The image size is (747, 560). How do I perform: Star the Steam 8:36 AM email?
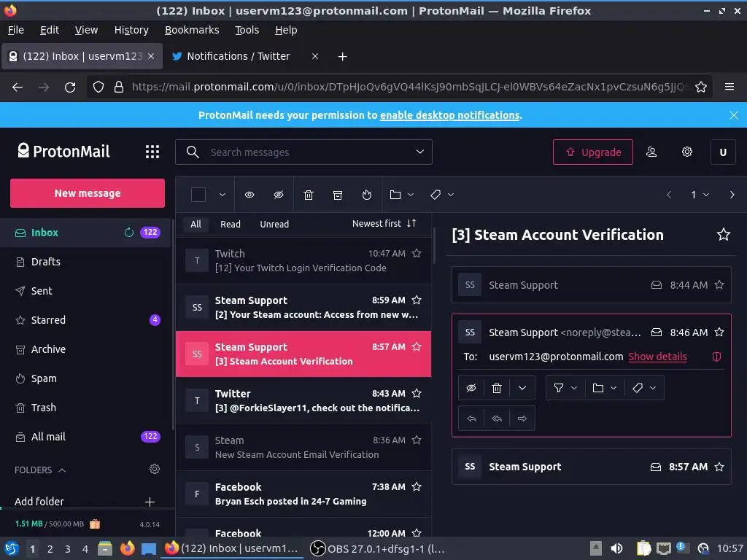(x=417, y=440)
